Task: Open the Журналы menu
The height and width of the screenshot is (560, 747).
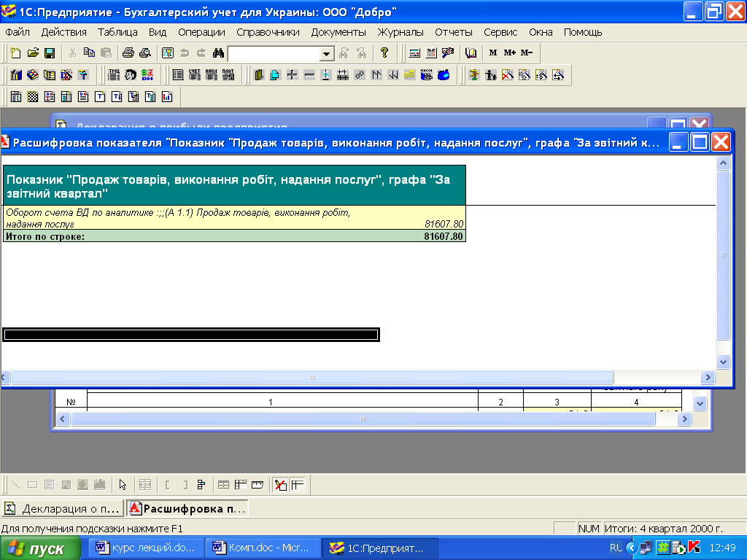Action: pos(400,32)
